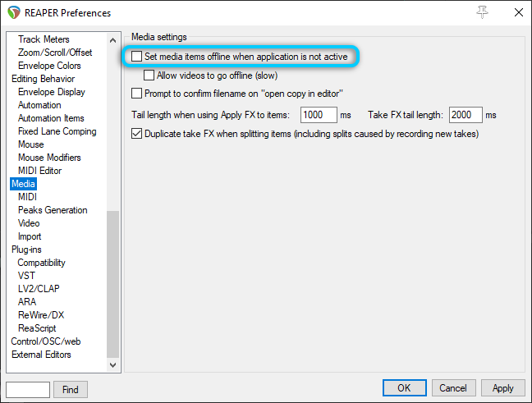Select MIDI under Media in tree
Screen dimensions: 532x403
pyautogui.click(x=28, y=197)
